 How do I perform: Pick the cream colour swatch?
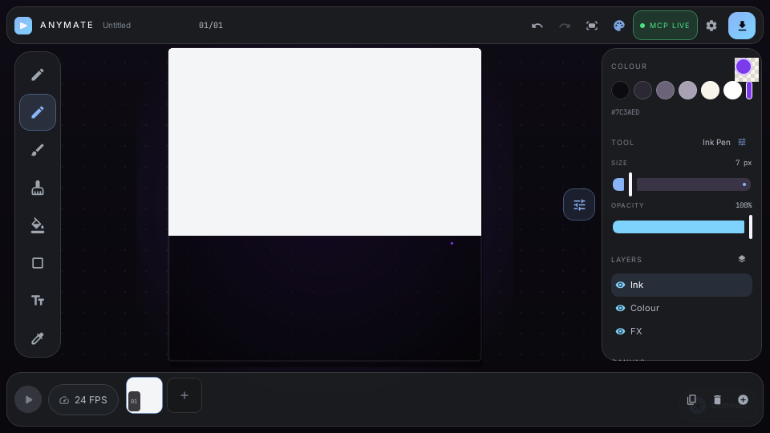710,90
